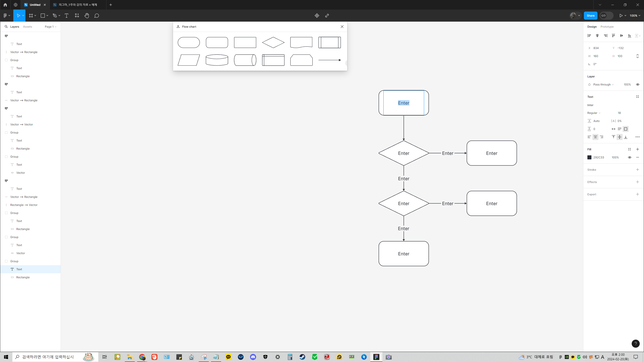Toggle layer visibility eye icon
The image size is (644, 362).
pos(638,85)
